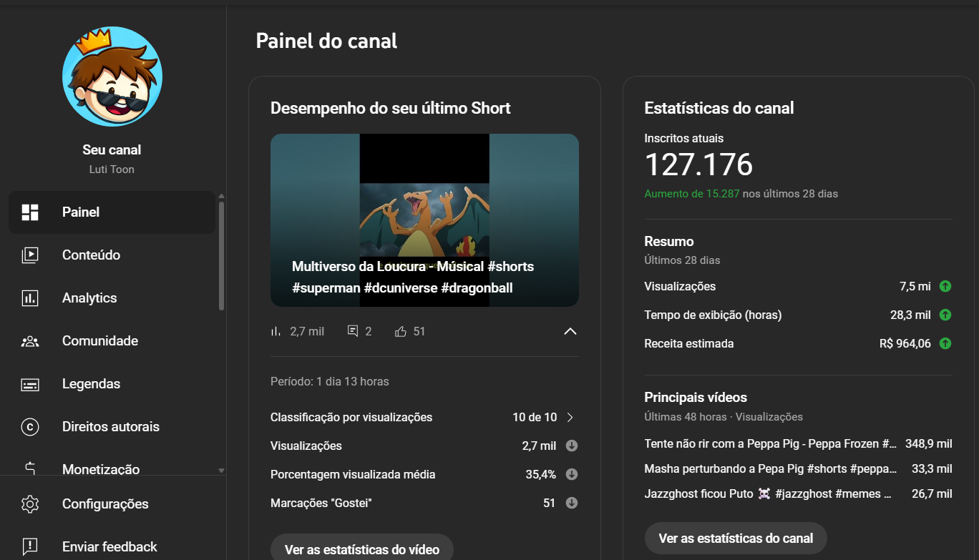The image size is (979, 560).
Task: Collapse the Short performance details chevron
Action: (570, 331)
